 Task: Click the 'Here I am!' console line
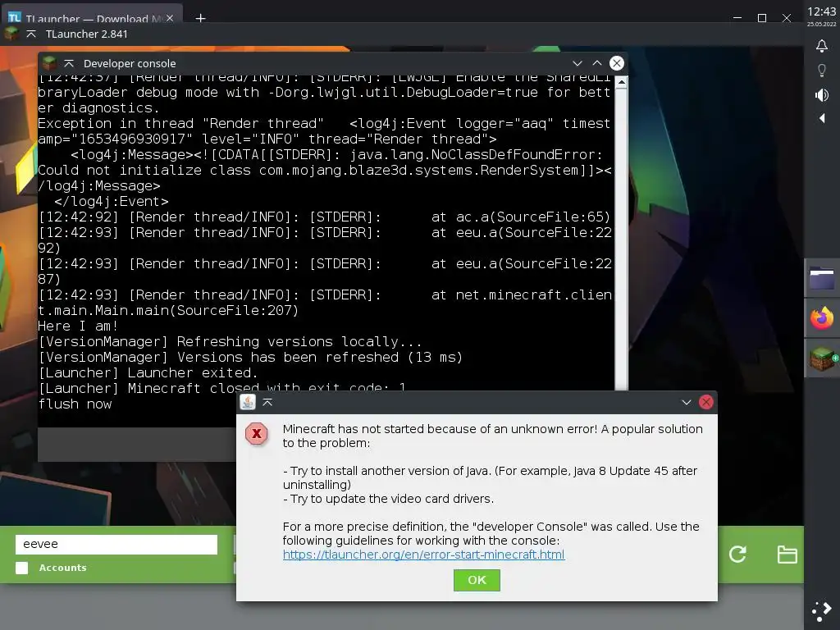pyautogui.click(x=78, y=326)
